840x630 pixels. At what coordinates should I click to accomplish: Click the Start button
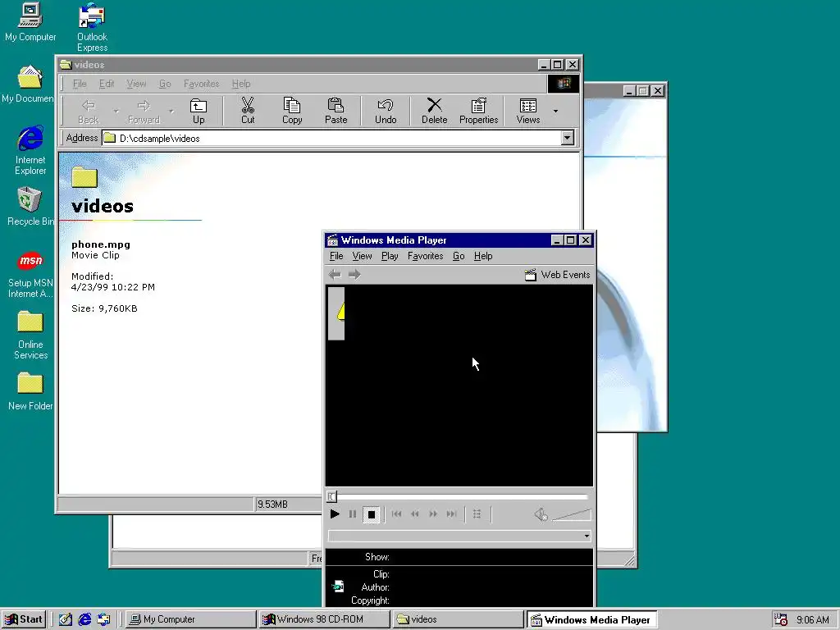[24, 619]
